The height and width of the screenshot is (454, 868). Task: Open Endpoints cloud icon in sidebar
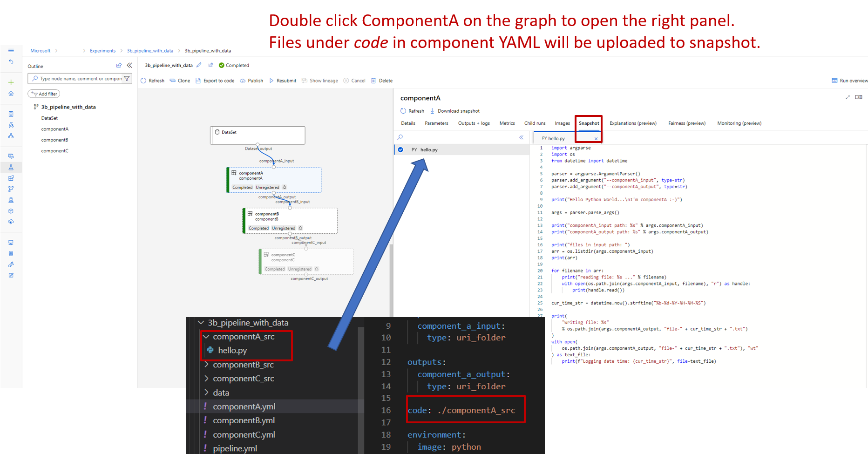click(x=11, y=222)
